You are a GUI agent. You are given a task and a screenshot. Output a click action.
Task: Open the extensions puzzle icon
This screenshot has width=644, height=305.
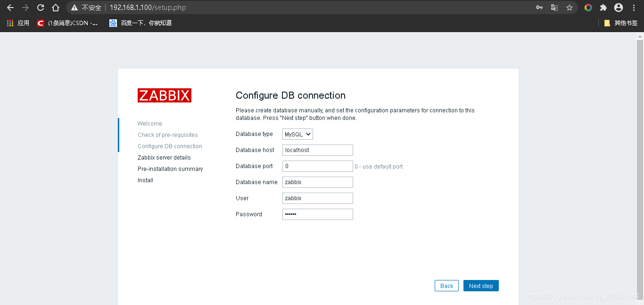(603, 8)
